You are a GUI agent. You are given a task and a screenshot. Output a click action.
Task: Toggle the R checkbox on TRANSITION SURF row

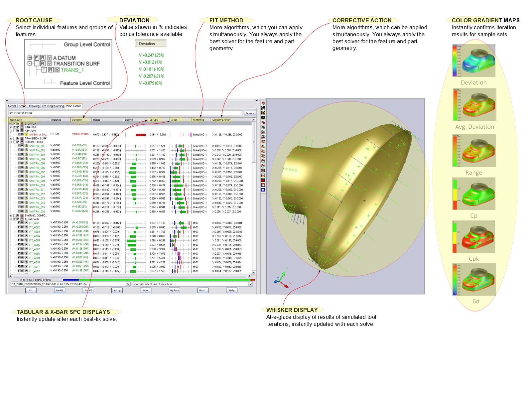(18, 138)
